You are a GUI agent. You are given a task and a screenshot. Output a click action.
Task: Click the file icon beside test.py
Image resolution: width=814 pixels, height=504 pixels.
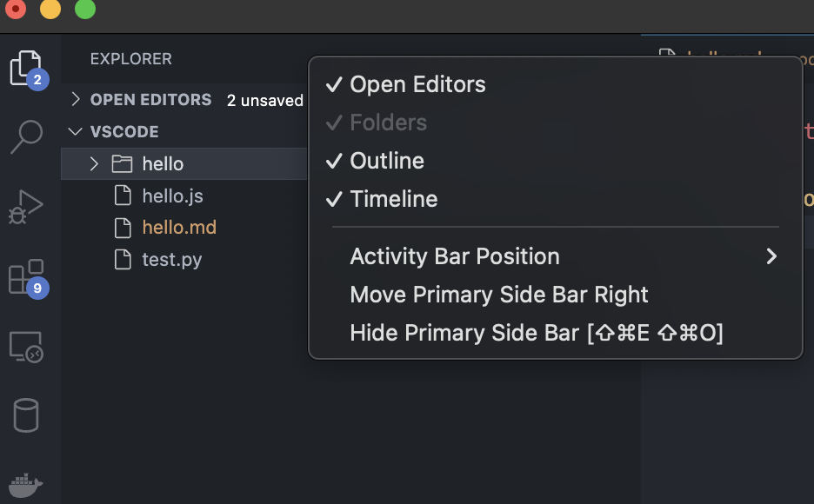coord(123,259)
